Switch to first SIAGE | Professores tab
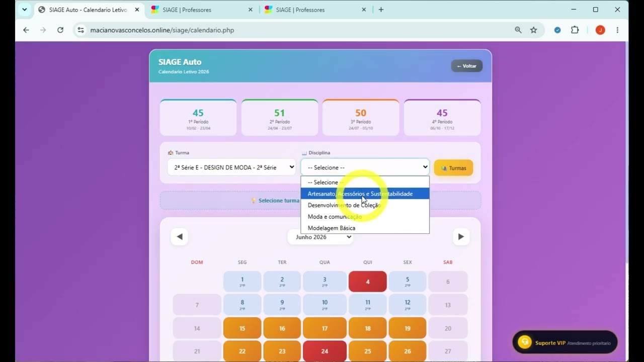This screenshot has width=644, height=362. click(x=202, y=10)
